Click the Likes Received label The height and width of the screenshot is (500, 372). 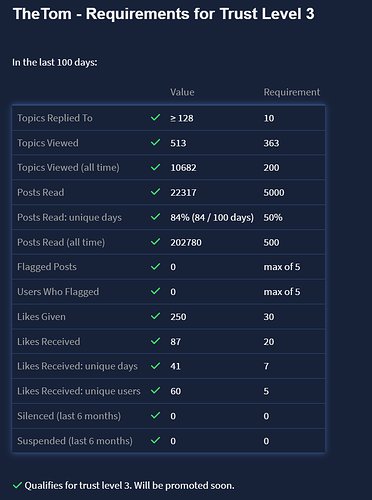[x=49, y=341]
